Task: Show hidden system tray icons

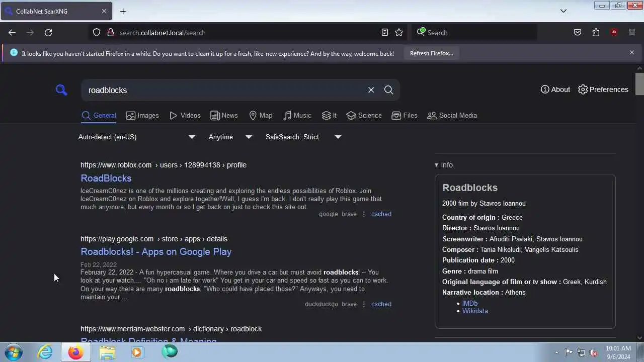Action: pyautogui.click(x=556, y=352)
